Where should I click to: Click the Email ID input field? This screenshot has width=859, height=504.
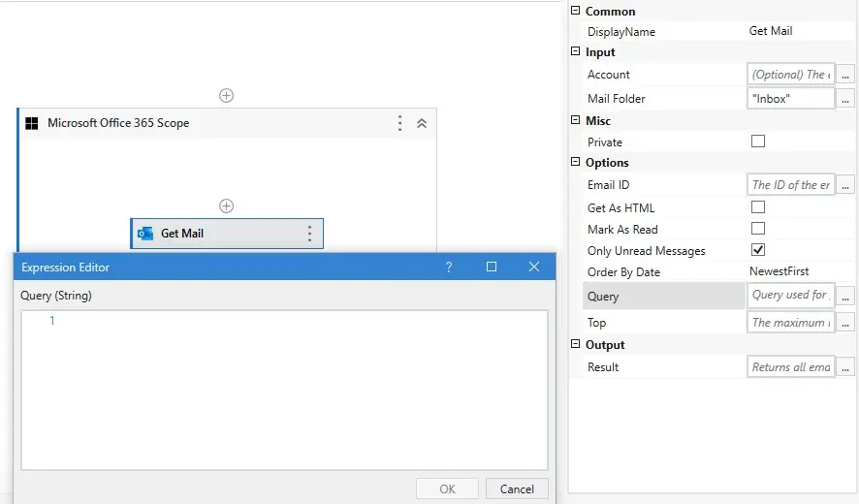[x=790, y=184]
